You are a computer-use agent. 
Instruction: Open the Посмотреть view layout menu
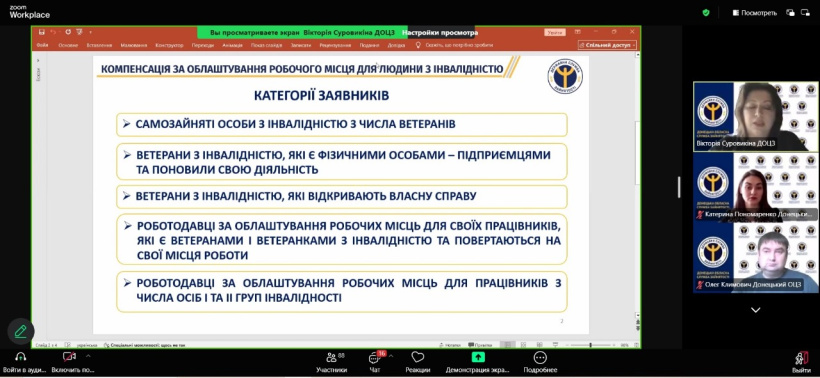(755, 13)
